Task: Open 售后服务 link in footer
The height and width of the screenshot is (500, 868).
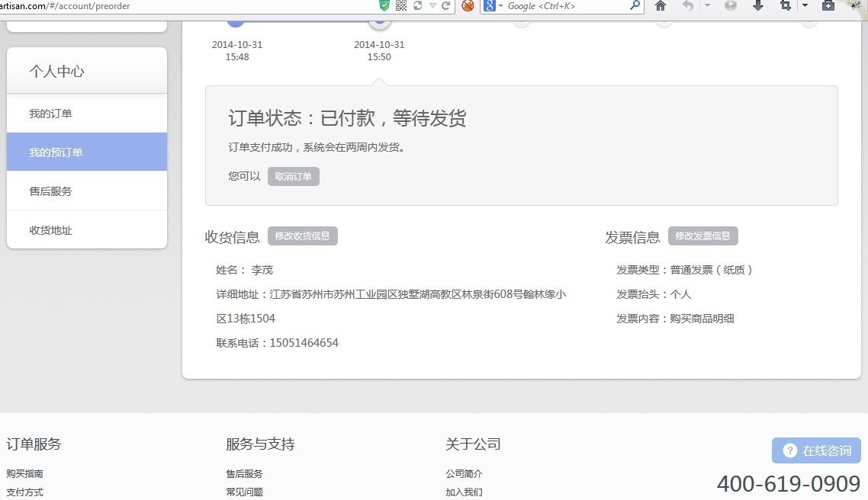Action: pos(244,473)
